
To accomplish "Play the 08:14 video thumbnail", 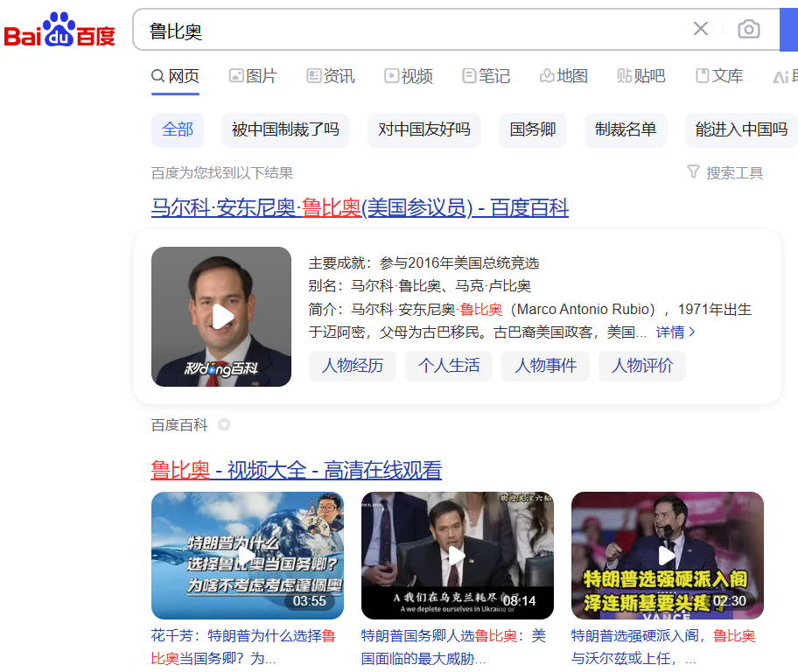I will [458, 556].
